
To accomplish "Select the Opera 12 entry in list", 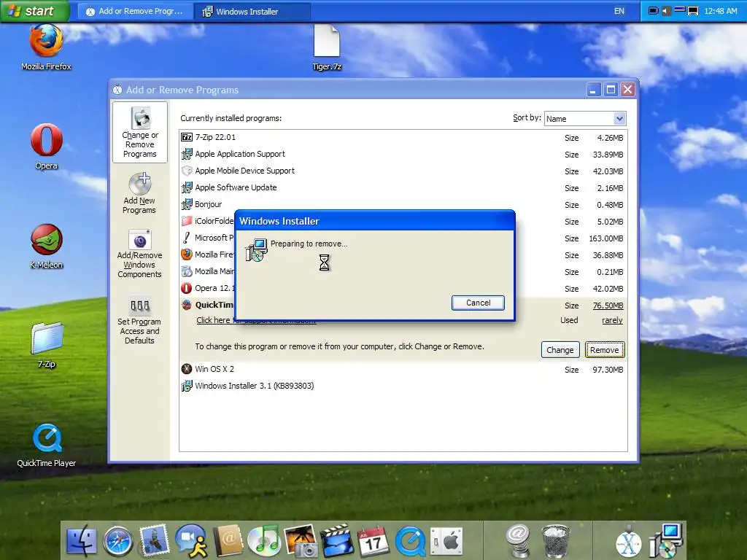I will (207, 288).
